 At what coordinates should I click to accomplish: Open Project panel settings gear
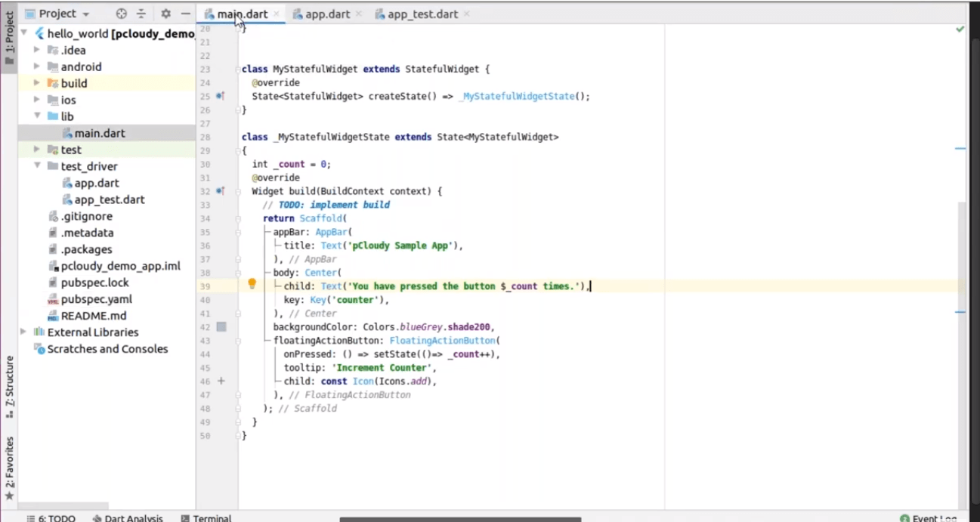point(165,14)
